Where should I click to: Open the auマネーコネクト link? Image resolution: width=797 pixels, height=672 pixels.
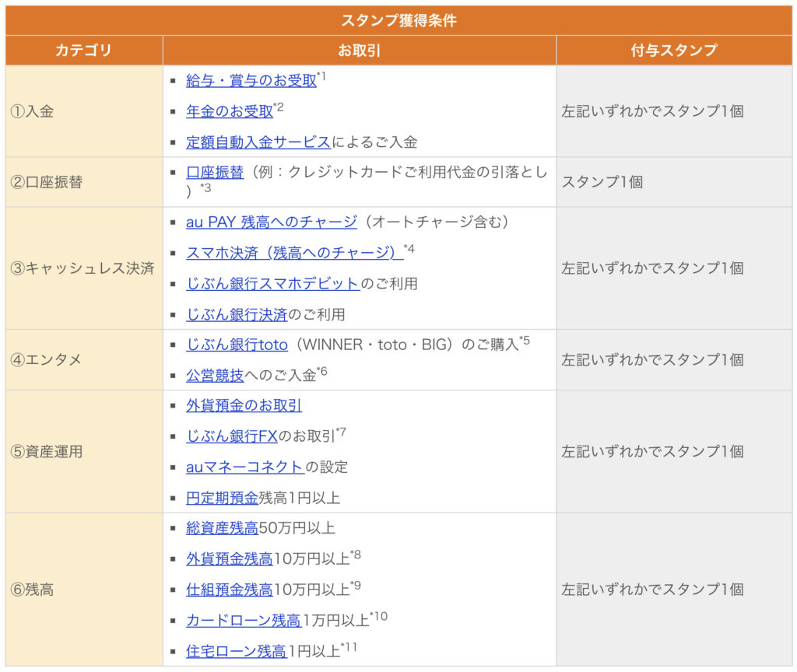click(245, 467)
